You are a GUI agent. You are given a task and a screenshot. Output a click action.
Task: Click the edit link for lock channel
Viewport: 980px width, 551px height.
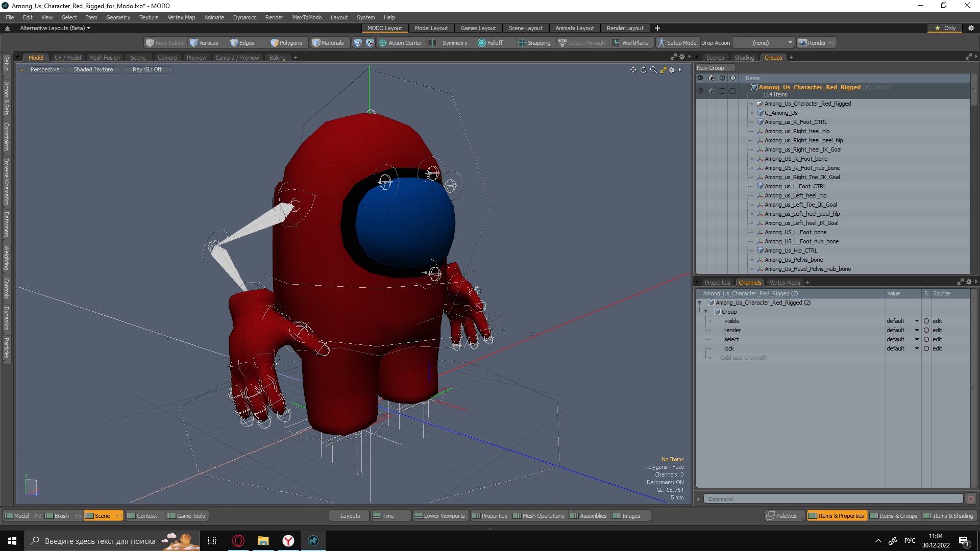(x=937, y=348)
